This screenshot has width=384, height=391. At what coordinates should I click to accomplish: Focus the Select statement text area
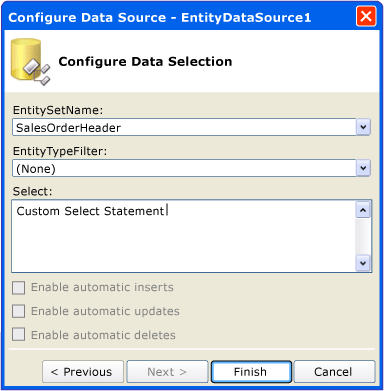coord(183,236)
